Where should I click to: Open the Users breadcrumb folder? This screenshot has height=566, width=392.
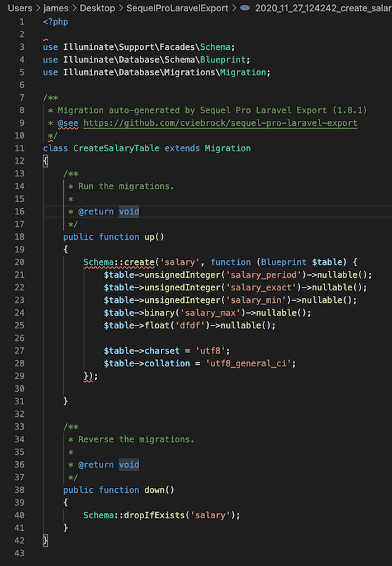tap(20, 8)
